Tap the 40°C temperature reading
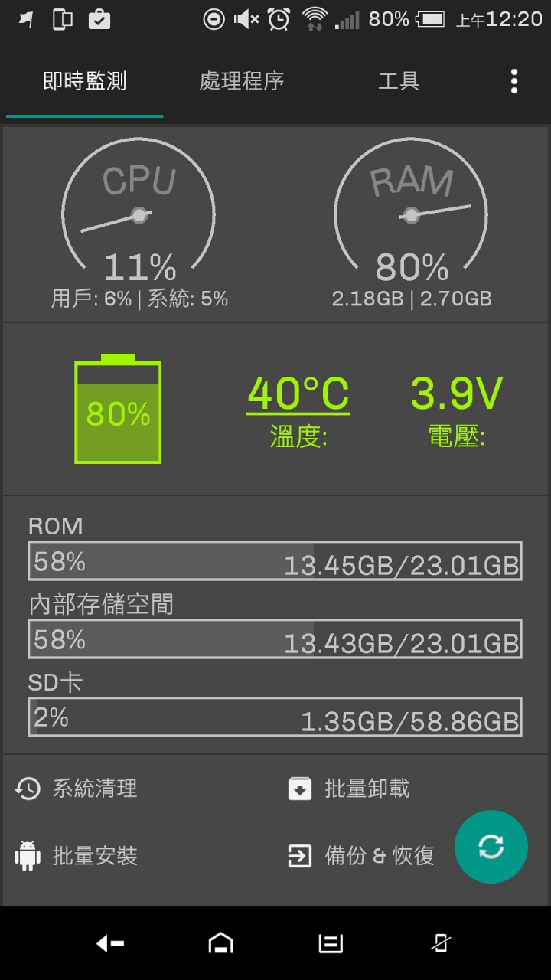 tap(298, 394)
